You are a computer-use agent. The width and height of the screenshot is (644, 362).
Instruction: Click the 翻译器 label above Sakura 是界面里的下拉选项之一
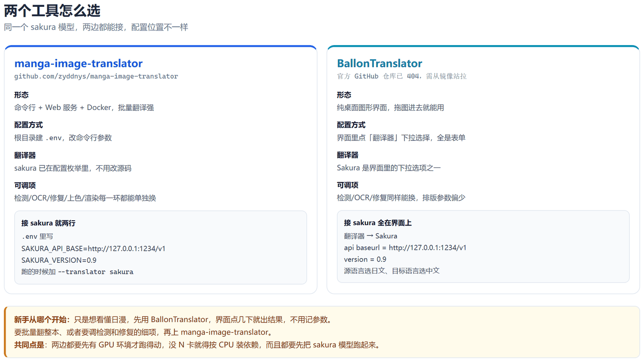pos(348,155)
